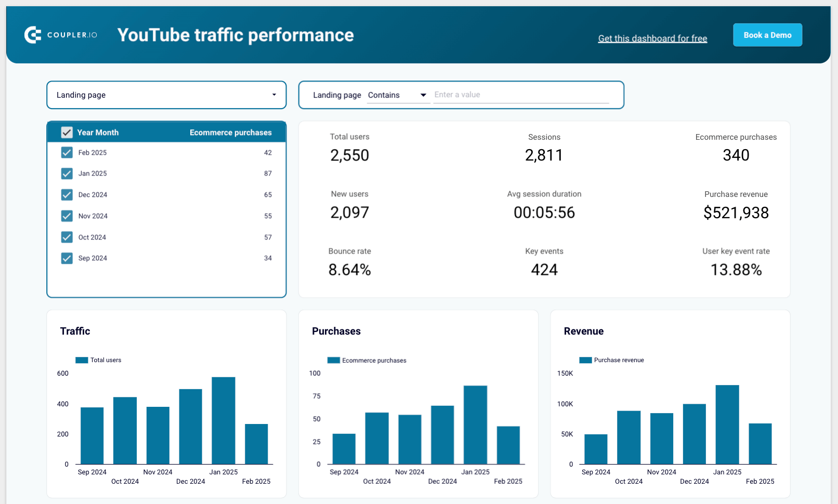Screen dimensions: 838x504
Task: Select the Feb 2025 bar in Revenue chart
Action: tap(760, 444)
